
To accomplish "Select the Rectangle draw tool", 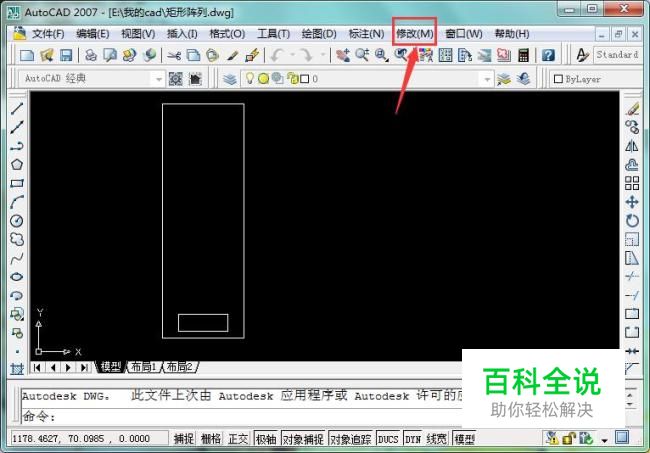I will coord(17,183).
